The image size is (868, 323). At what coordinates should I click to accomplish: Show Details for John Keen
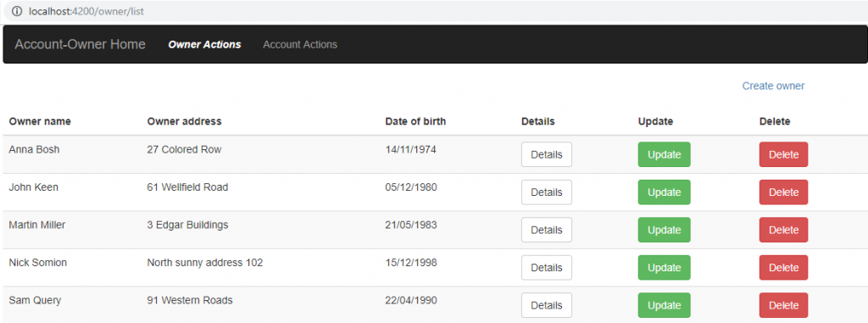pos(547,192)
